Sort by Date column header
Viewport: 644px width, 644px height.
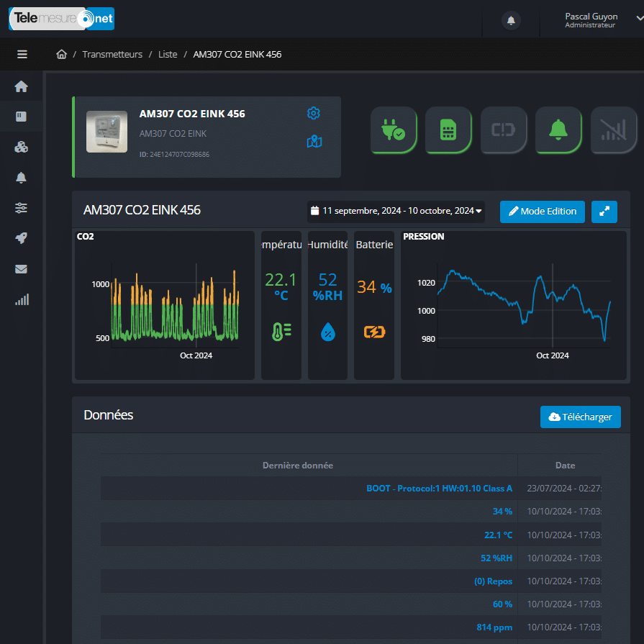point(565,466)
